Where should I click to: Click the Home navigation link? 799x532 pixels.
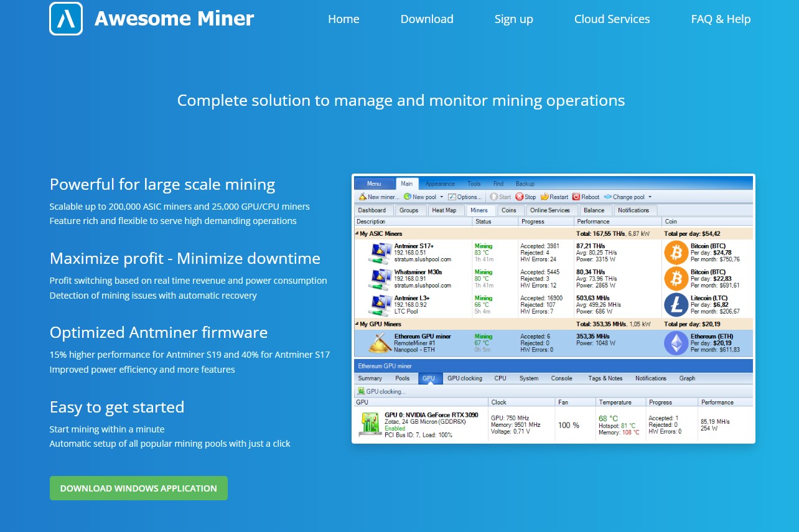(x=343, y=19)
